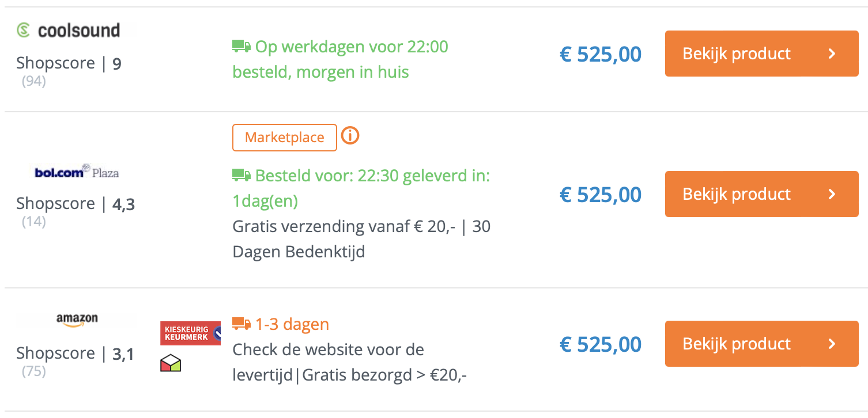Click the € 525,00 price for coolsound
This screenshot has height=418, width=868.
[x=600, y=54]
